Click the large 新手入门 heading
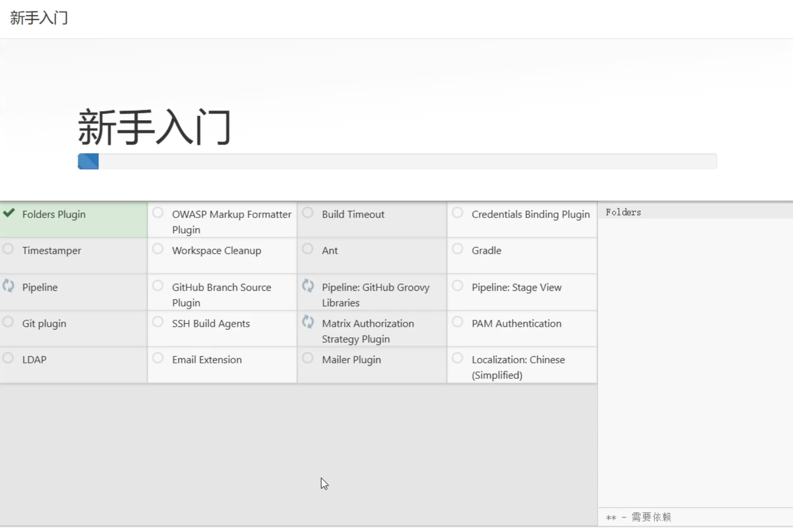 (154, 127)
